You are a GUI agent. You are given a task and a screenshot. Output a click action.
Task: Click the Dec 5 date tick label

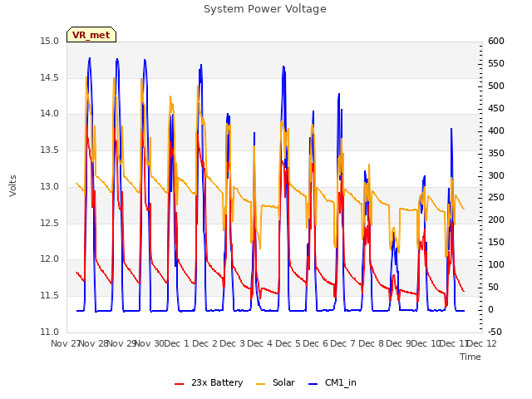288,343
